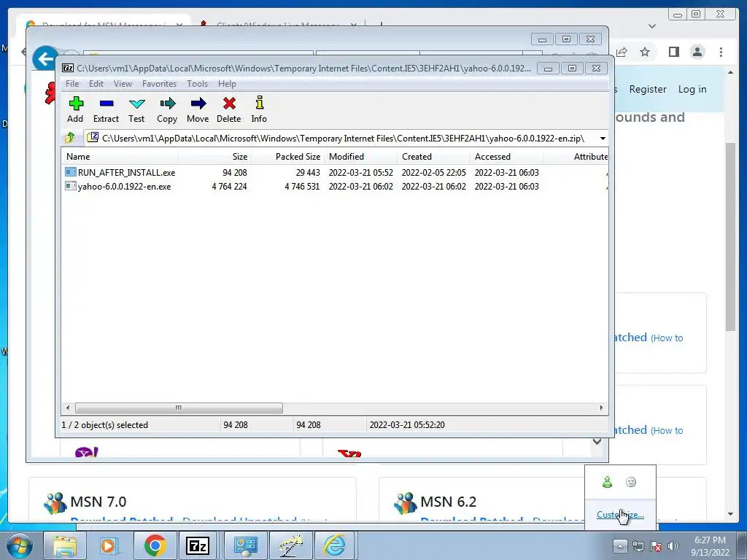The image size is (747, 560).
Task: Sort files by the Packed Size column
Action: pyautogui.click(x=287, y=157)
